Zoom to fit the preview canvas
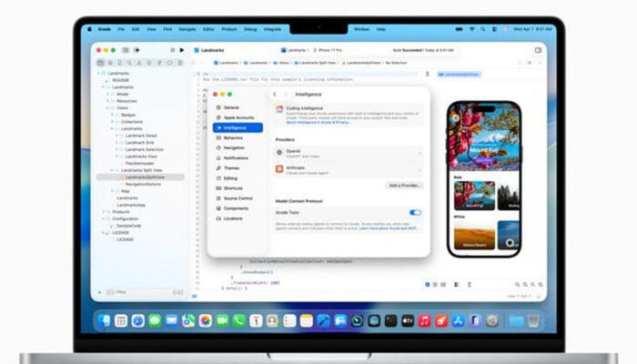 pos(532,284)
